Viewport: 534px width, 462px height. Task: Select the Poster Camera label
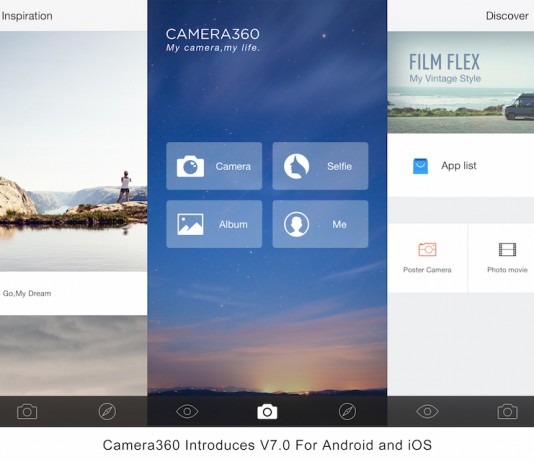click(x=427, y=270)
